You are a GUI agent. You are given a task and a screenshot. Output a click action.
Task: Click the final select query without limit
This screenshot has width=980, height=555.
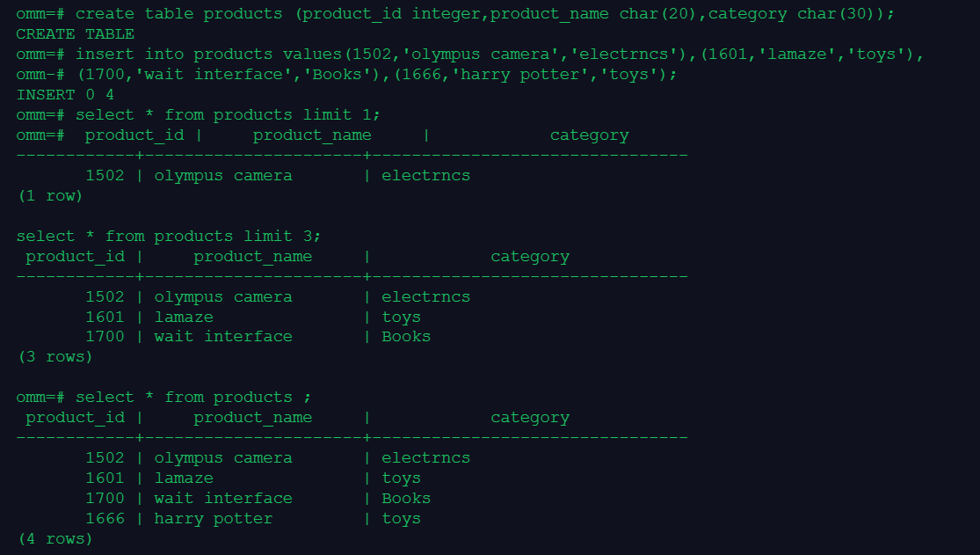point(192,398)
